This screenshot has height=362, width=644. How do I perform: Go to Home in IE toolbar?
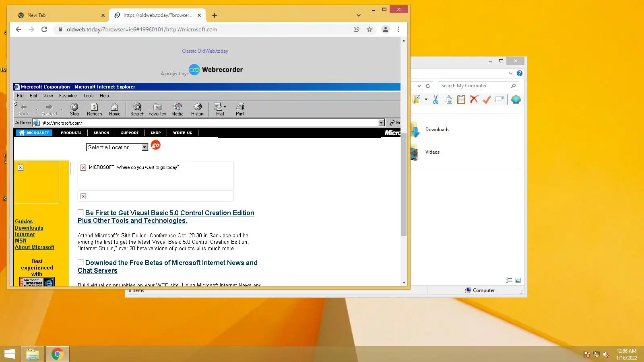pos(115,109)
